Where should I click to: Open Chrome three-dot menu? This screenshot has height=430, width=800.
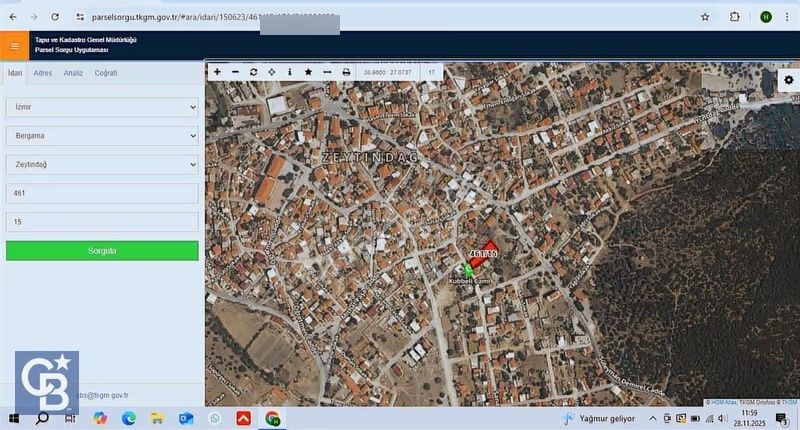(787, 17)
